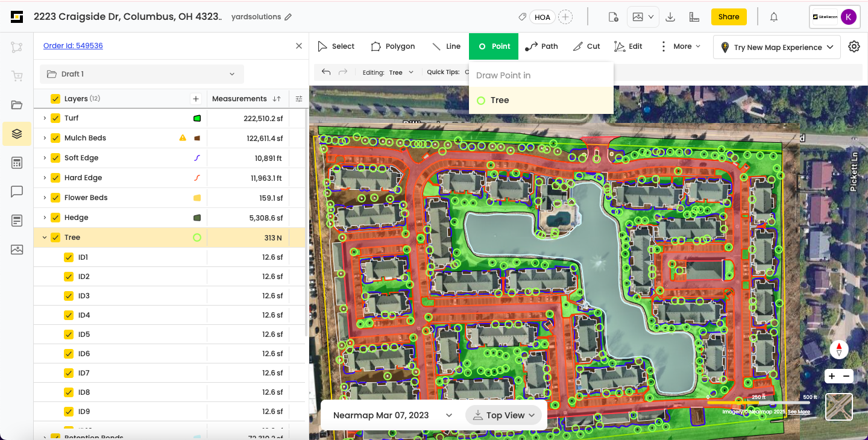Activate the Edit tool

point(628,46)
